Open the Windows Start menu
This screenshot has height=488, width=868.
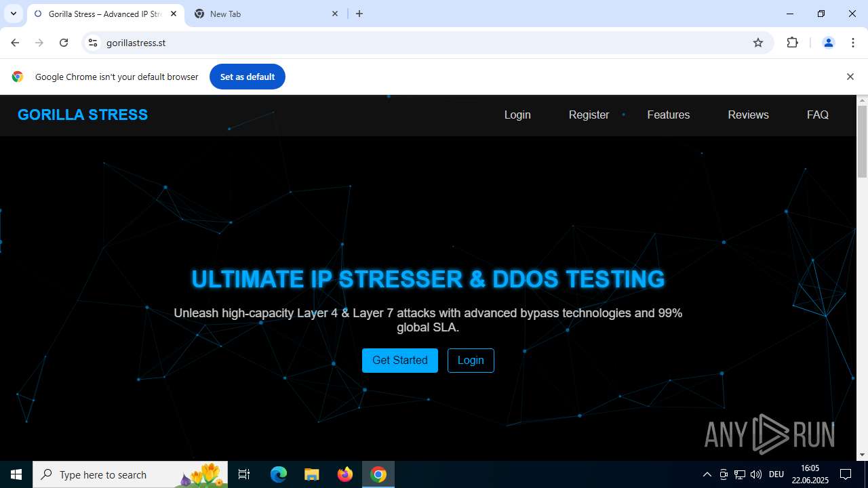(16, 474)
